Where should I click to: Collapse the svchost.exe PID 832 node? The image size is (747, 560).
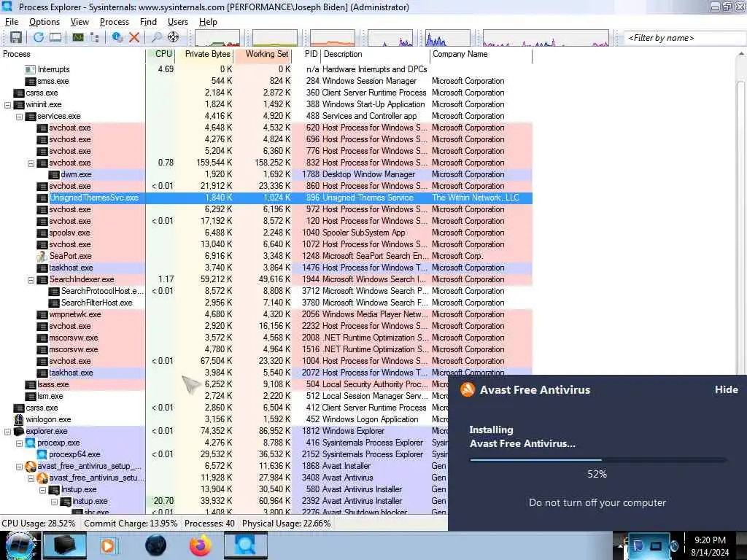click(31, 163)
